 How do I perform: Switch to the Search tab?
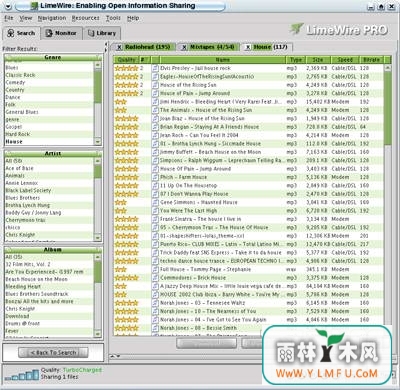[21, 33]
